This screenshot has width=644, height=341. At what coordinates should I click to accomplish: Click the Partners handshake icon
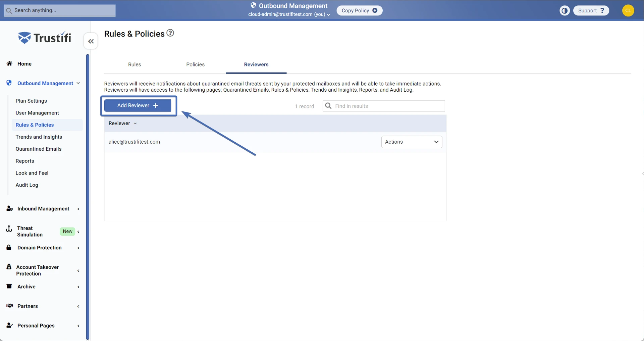(10, 306)
